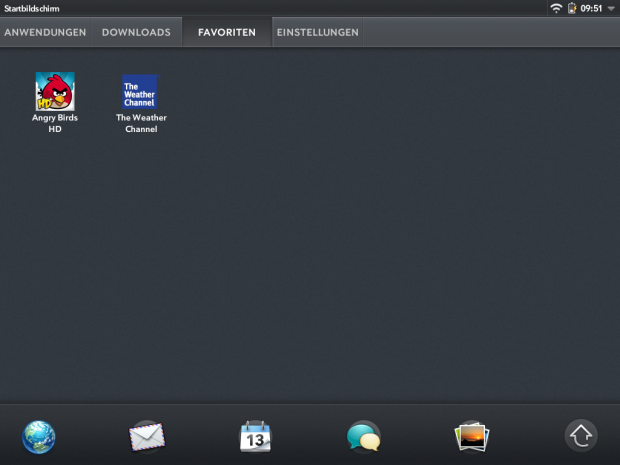Select the Favoriten tab
The width and height of the screenshot is (620, 465).
click(226, 33)
